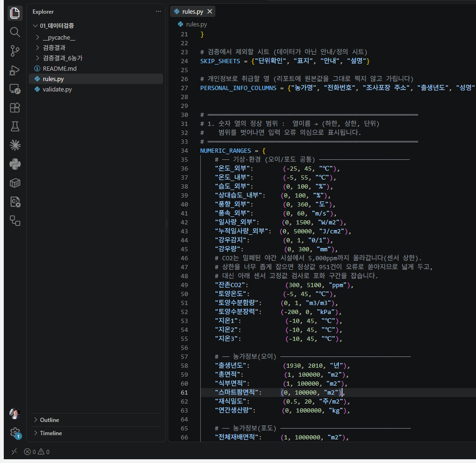The image size is (476, 463).
Task: Open the Claude starburst icon in activity bar
Action: (x=15, y=145)
